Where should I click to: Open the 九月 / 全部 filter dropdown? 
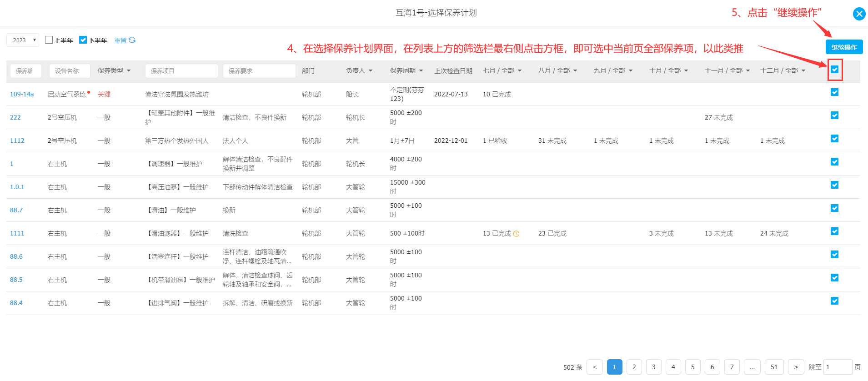(x=613, y=70)
